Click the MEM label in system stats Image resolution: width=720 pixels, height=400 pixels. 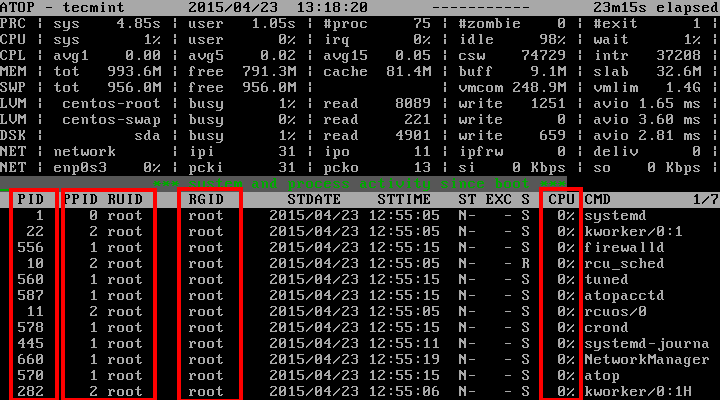(15, 71)
